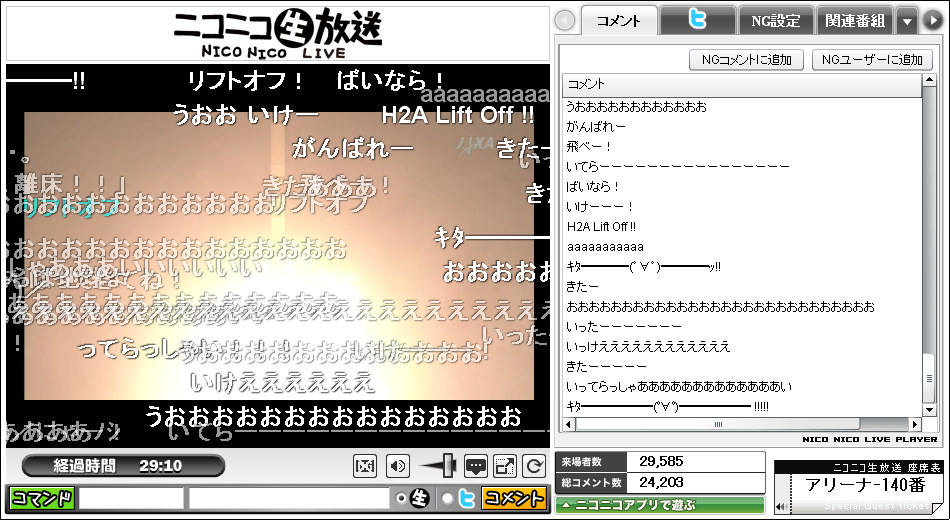Click the rocket launch video area
The height and width of the screenshot is (520, 950).
278,255
